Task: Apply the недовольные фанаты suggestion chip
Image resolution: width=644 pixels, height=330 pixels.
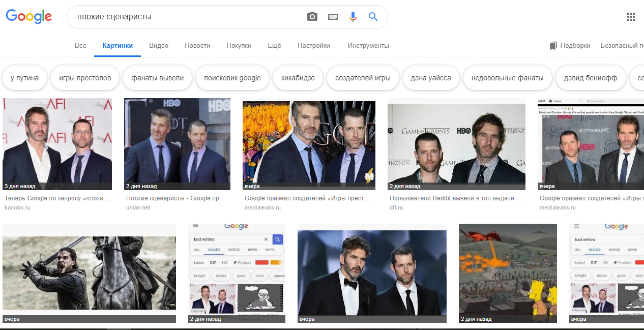Action: [x=507, y=78]
